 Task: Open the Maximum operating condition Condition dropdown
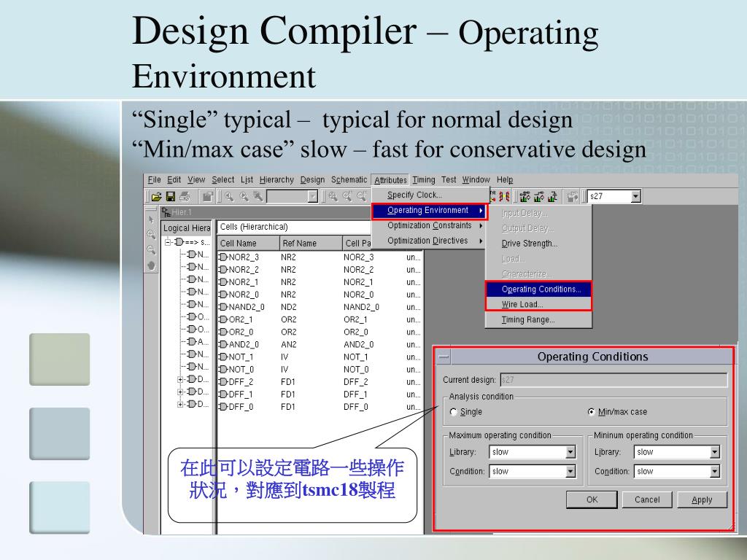point(570,472)
